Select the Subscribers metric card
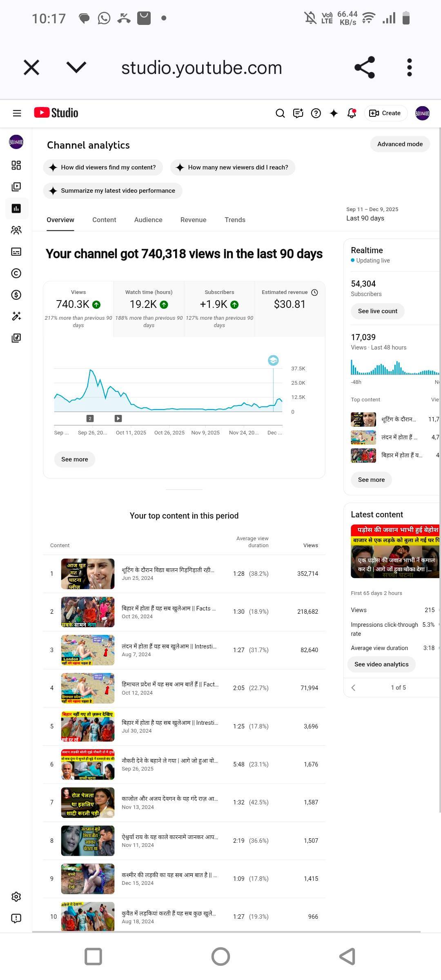 (219, 308)
